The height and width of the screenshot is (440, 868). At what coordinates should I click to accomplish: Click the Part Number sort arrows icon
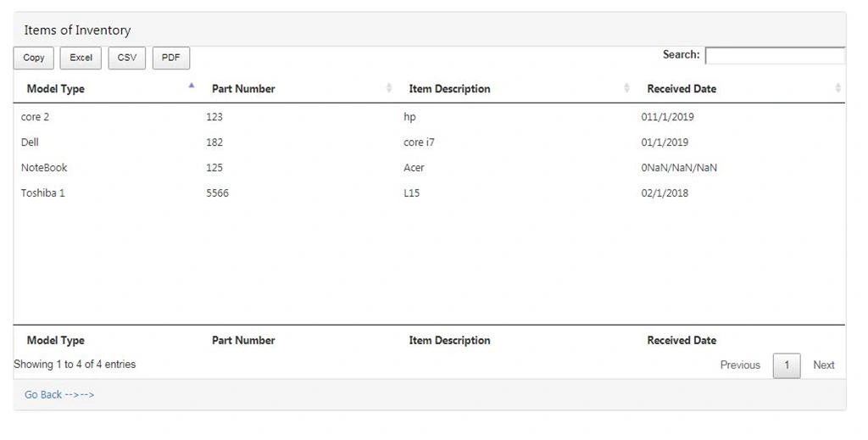click(389, 87)
